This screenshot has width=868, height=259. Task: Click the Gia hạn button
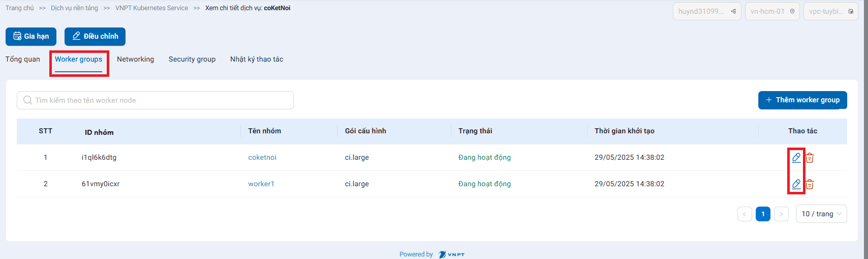[31, 36]
